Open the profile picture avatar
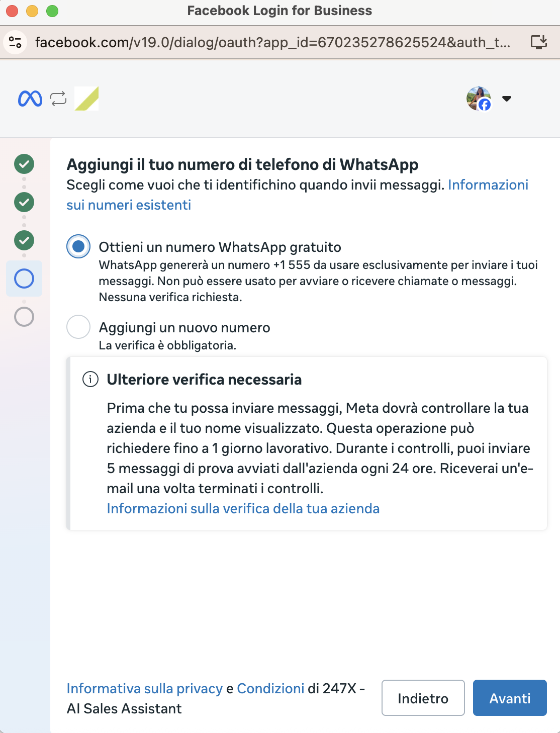This screenshot has height=733, width=560. (479, 99)
